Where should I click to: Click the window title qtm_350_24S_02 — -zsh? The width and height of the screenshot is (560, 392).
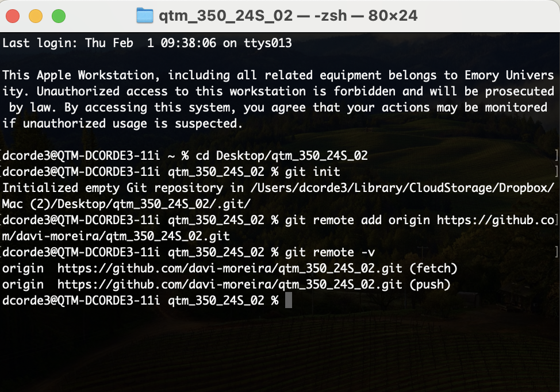(x=287, y=16)
